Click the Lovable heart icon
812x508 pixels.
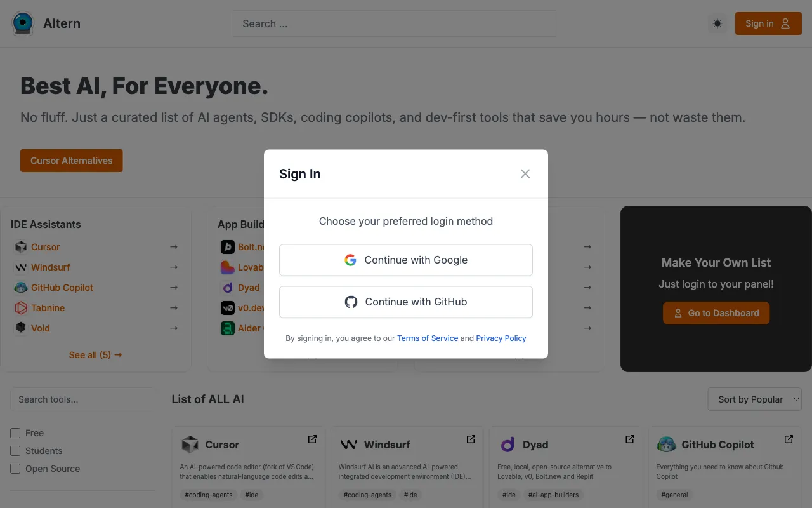(228, 267)
